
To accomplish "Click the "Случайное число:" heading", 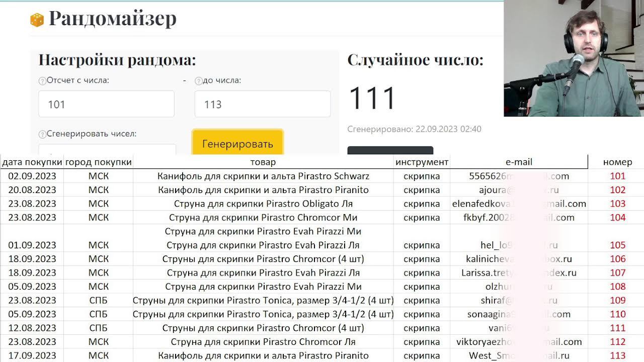I will click(415, 60).
